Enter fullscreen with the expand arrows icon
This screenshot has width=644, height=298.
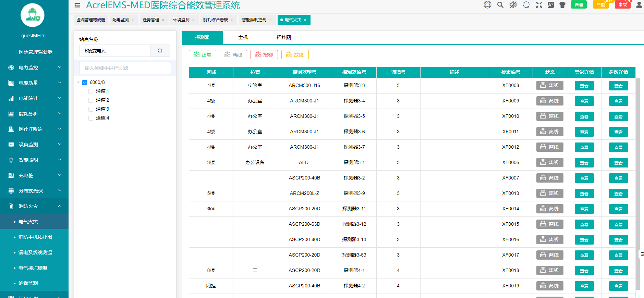(539, 5)
